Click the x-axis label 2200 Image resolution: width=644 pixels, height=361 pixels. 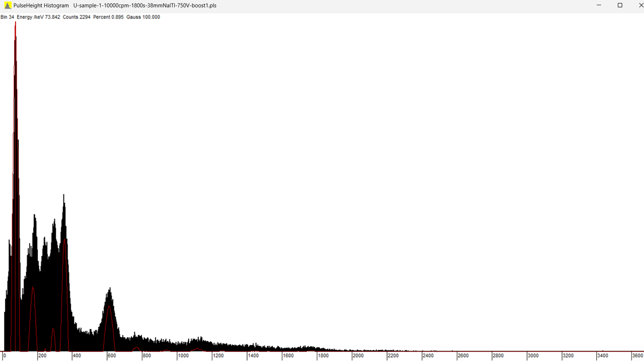point(393,356)
